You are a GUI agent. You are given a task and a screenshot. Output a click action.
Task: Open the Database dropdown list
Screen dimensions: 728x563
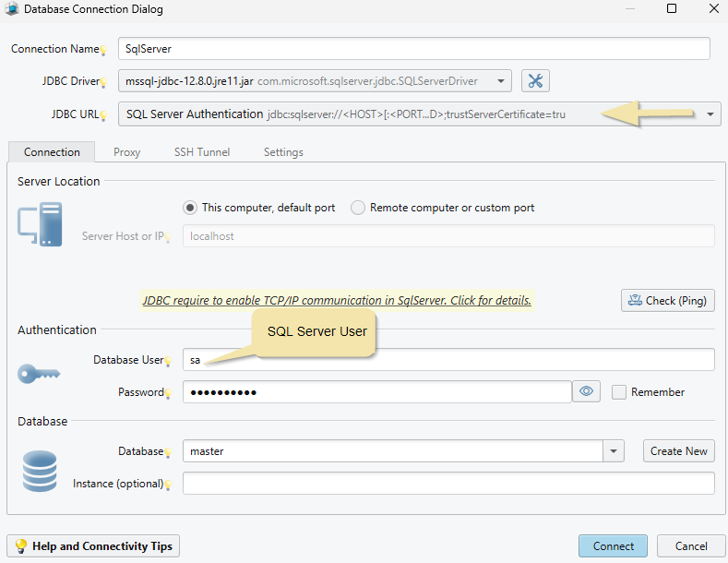click(x=614, y=451)
